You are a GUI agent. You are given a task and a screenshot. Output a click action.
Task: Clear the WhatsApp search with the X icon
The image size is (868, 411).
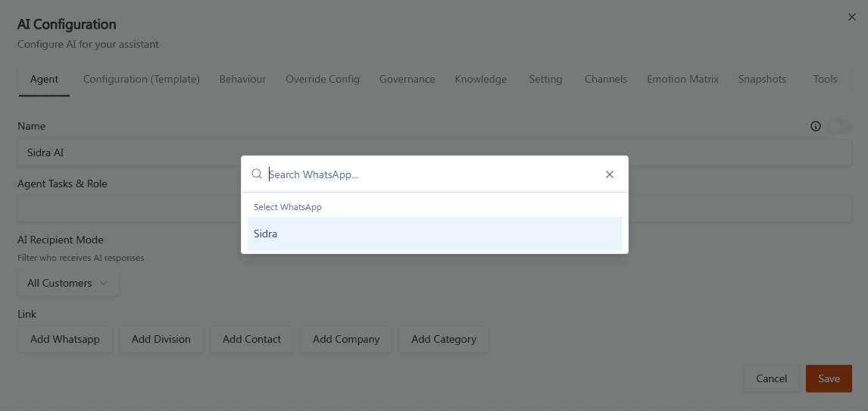[610, 174]
